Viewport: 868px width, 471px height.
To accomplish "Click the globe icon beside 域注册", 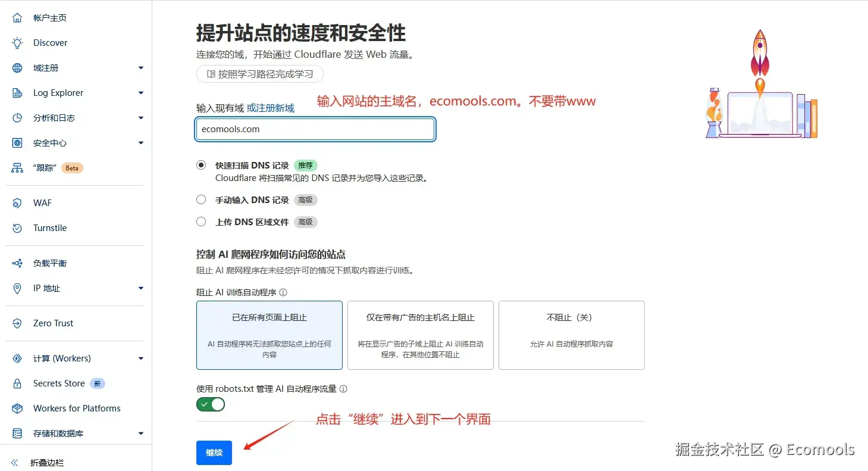I will [17, 68].
